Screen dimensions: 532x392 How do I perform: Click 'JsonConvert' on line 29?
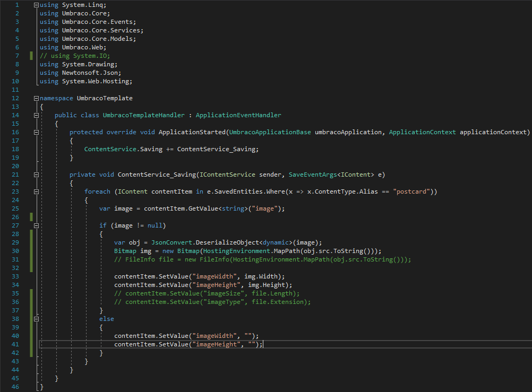point(171,242)
